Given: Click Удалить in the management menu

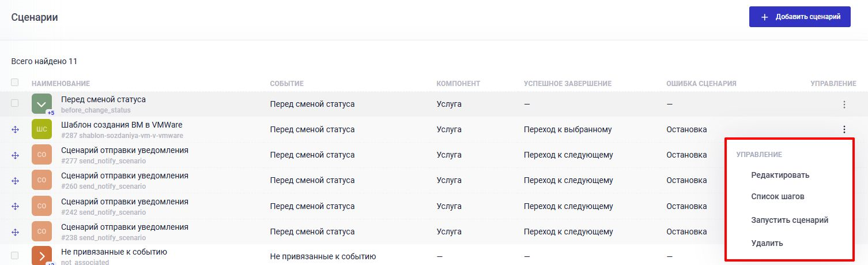Looking at the screenshot, I should click(767, 243).
